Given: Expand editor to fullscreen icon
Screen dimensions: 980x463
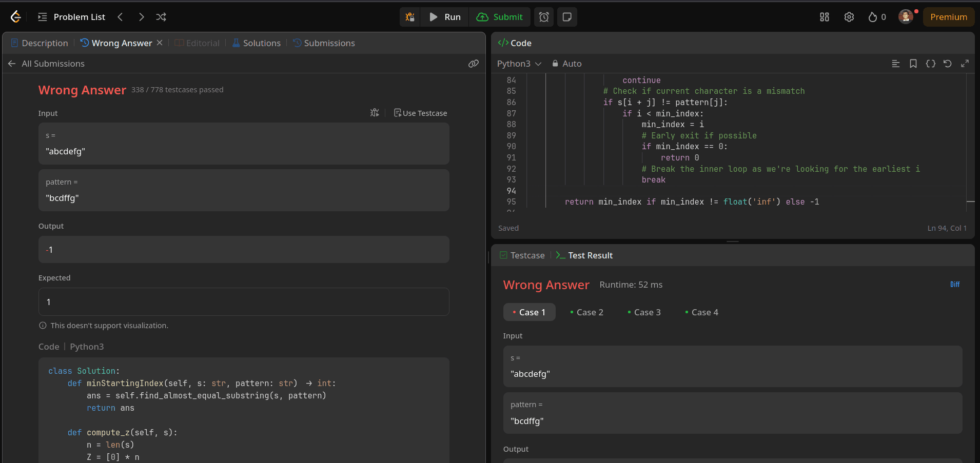Looking at the screenshot, I should tap(965, 64).
